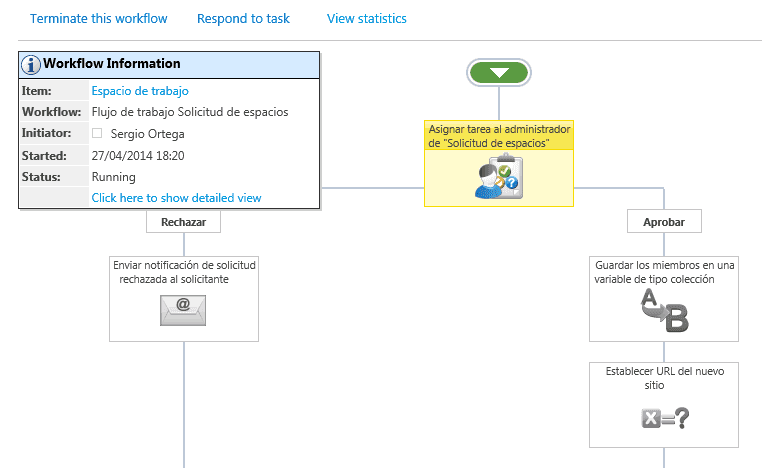Open the Espacio de trabajo item link
762x468 pixels.
point(140,91)
